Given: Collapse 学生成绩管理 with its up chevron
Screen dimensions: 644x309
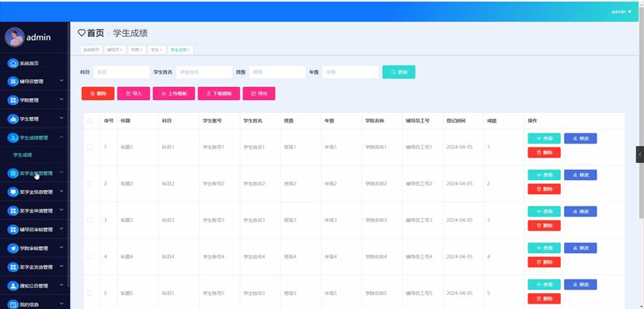Looking at the screenshot, I should 61,137.
